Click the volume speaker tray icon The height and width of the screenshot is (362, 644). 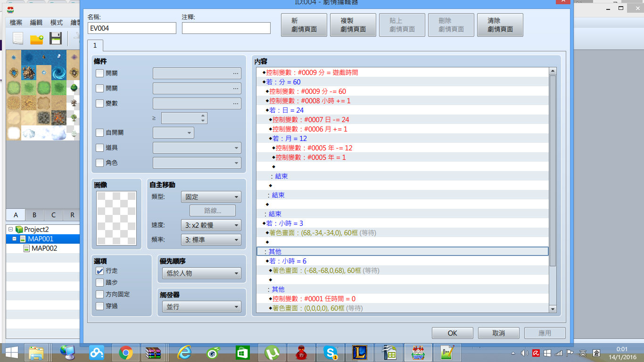524,353
